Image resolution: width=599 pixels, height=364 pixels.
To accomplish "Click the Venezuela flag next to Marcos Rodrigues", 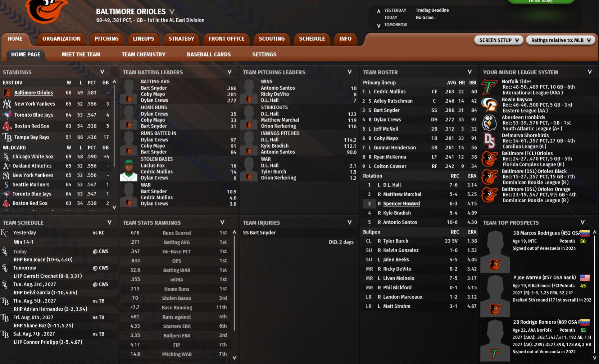I will pos(585,233).
